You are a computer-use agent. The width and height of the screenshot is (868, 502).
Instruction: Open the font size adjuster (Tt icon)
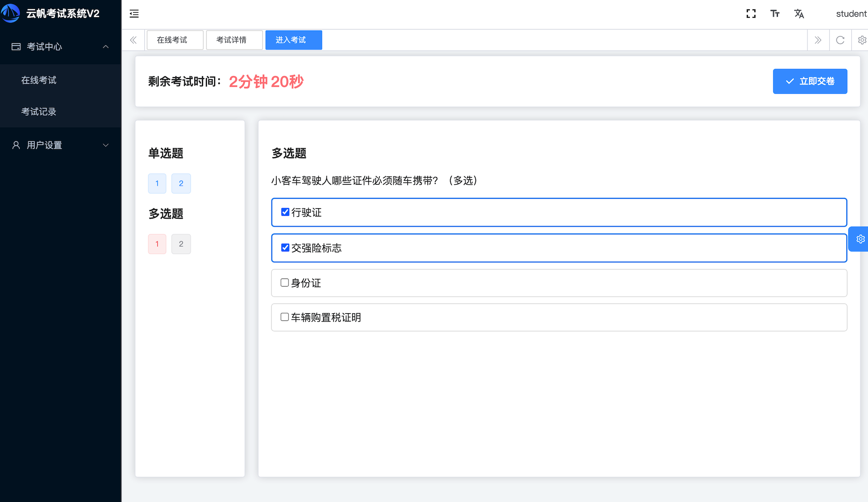(x=775, y=14)
